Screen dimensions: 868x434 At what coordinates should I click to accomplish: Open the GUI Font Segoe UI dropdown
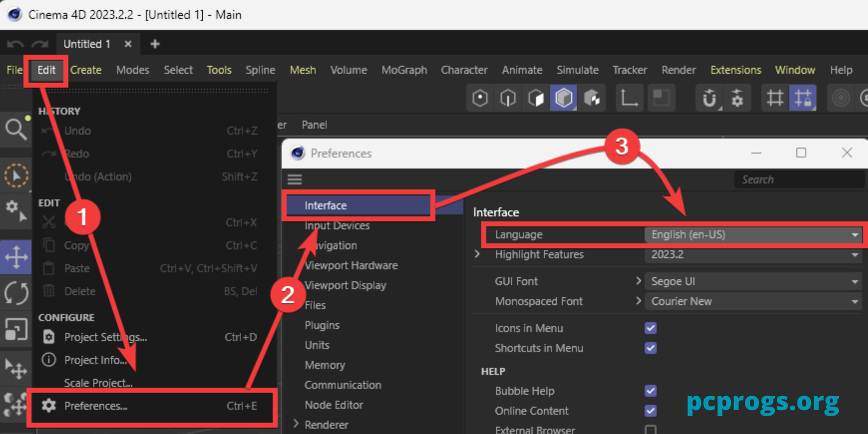[754, 281]
